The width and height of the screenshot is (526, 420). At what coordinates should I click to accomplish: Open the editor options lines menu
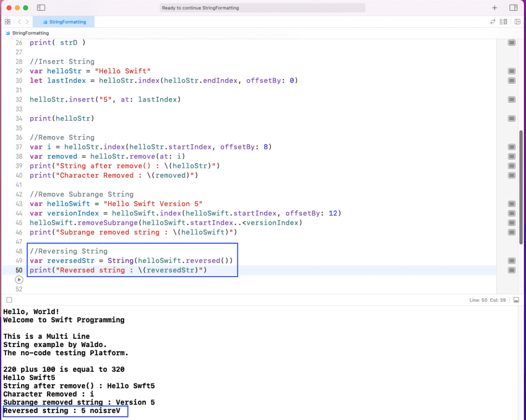[x=504, y=22]
